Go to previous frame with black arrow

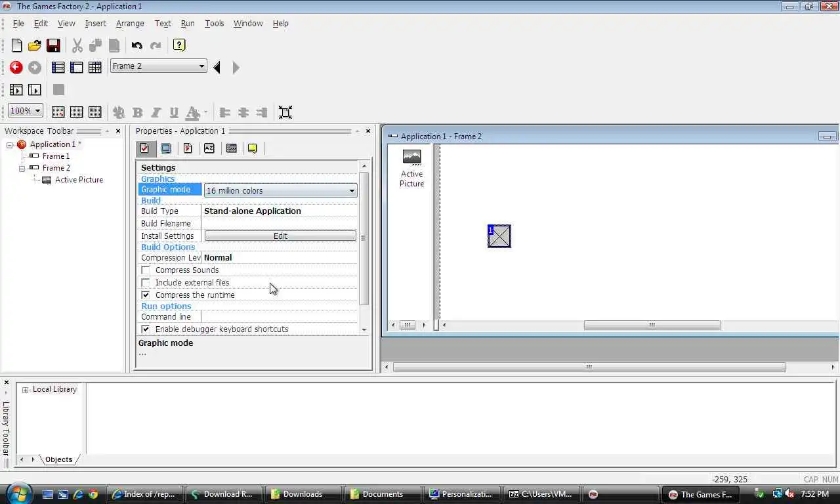[217, 67]
